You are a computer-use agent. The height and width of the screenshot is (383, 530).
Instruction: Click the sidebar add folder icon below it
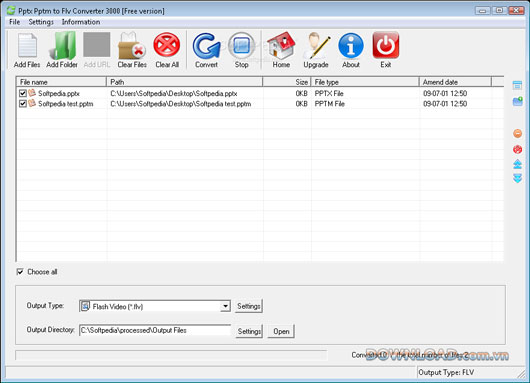tap(517, 101)
